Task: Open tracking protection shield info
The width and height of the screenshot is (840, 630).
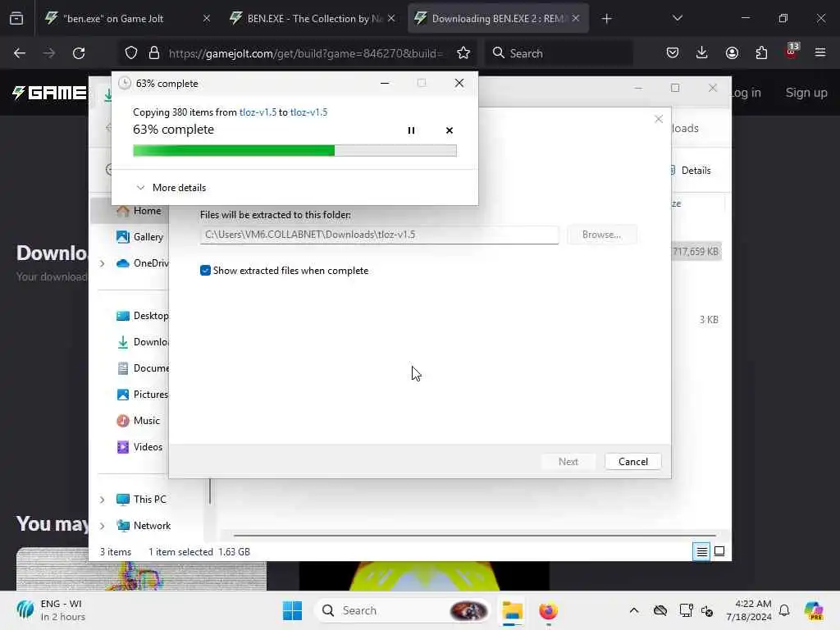Action: click(131, 53)
